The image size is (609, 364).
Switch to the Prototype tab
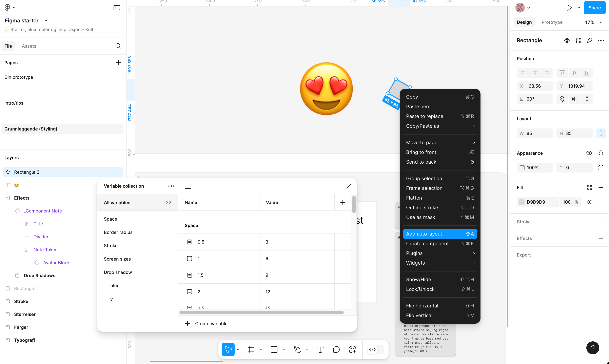(552, 22)
